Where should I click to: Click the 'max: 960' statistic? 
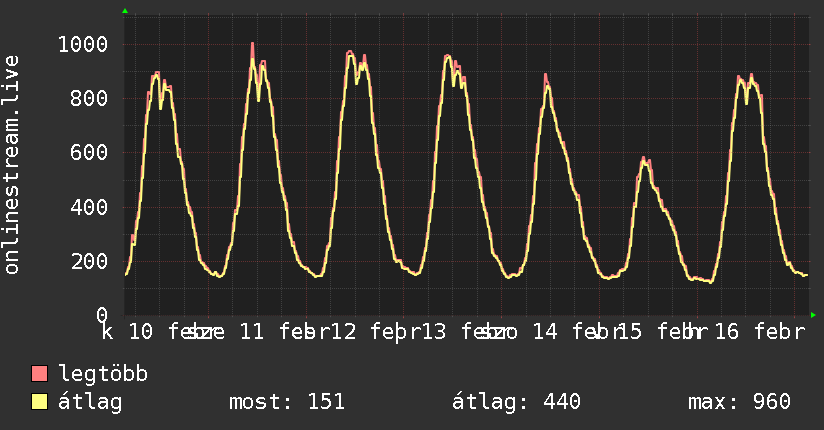[x=739, y=402]
